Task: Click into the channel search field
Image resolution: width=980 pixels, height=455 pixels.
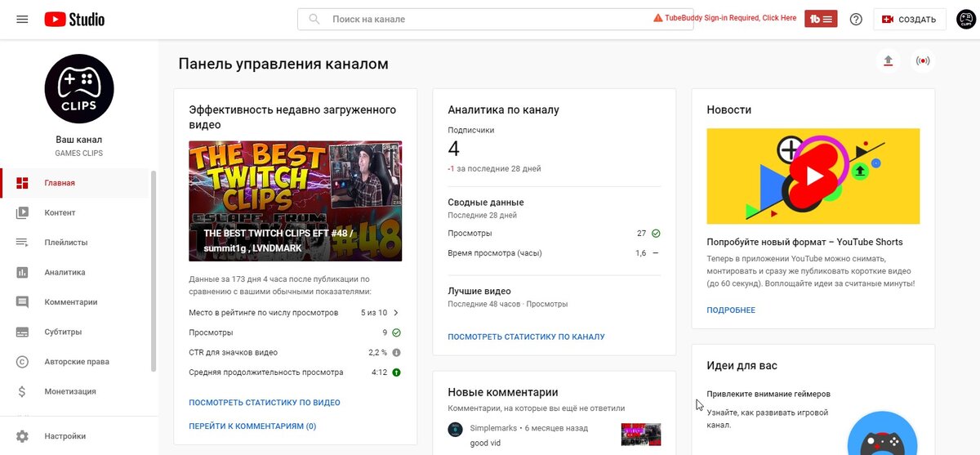Action: click(496, 19)
